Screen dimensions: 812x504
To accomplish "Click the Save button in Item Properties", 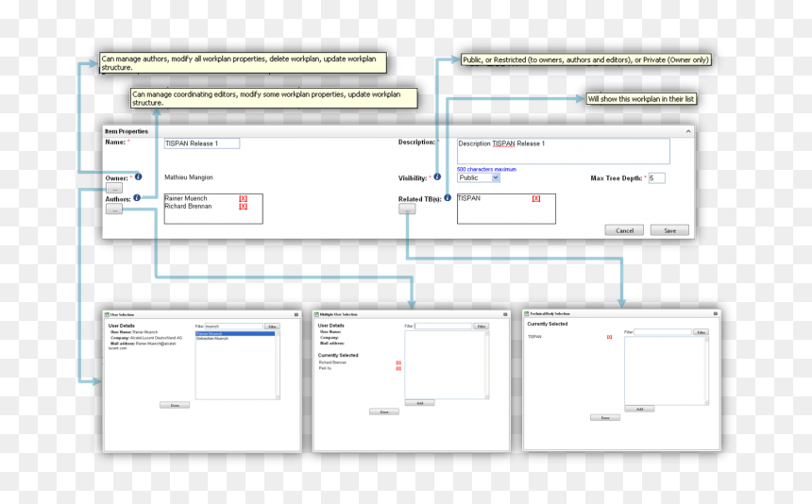I will click(x=669, y=230).
